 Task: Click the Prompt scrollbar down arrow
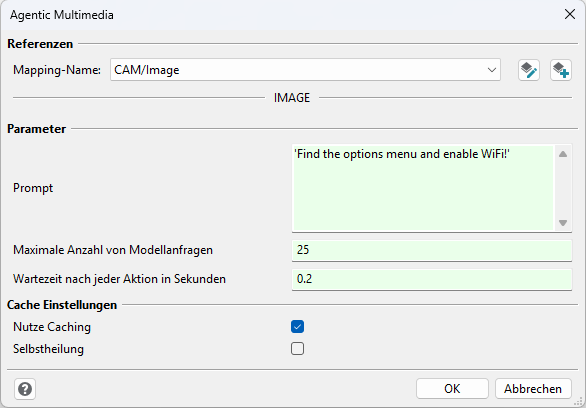(x=563, y=223)
